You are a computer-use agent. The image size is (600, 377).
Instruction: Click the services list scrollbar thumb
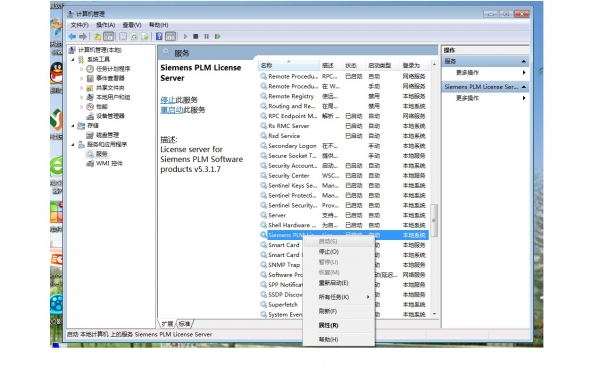coord(434,220)
